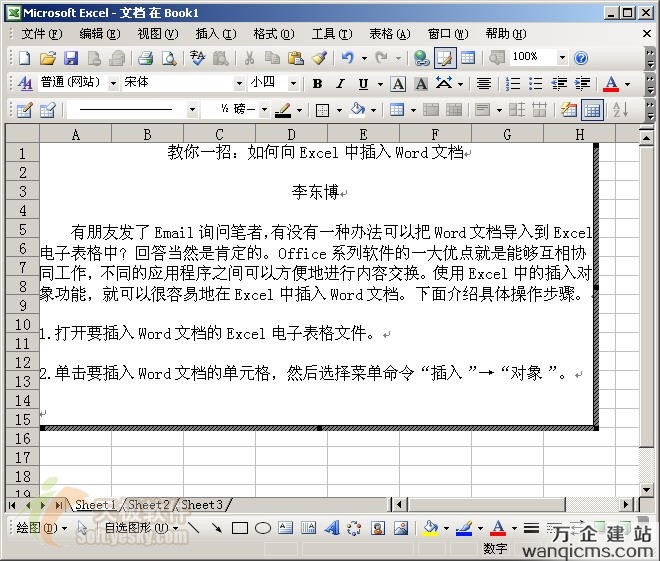Select column D header
The height and width of the screenshot is (561, 660).
[x=291, y=135]
